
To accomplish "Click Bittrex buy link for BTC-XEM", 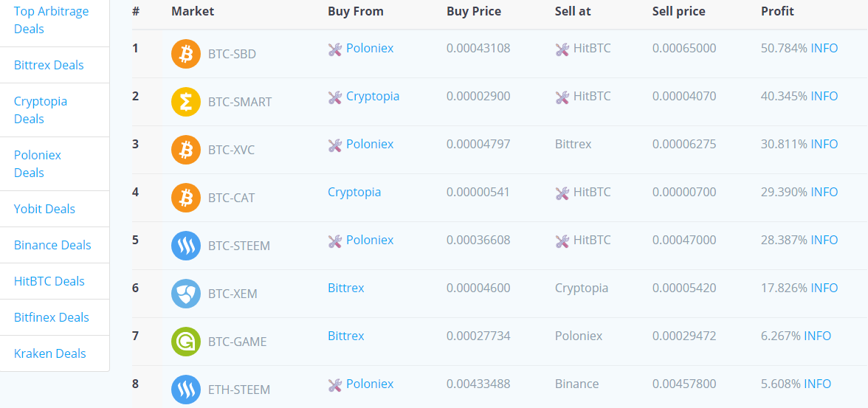I will [346, 288].
